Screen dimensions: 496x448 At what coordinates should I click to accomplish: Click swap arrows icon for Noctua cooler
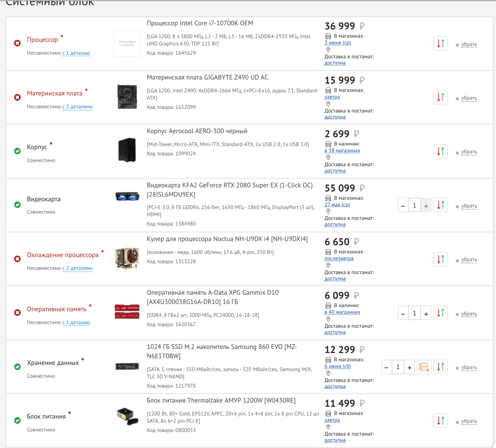tap(440, 259)
